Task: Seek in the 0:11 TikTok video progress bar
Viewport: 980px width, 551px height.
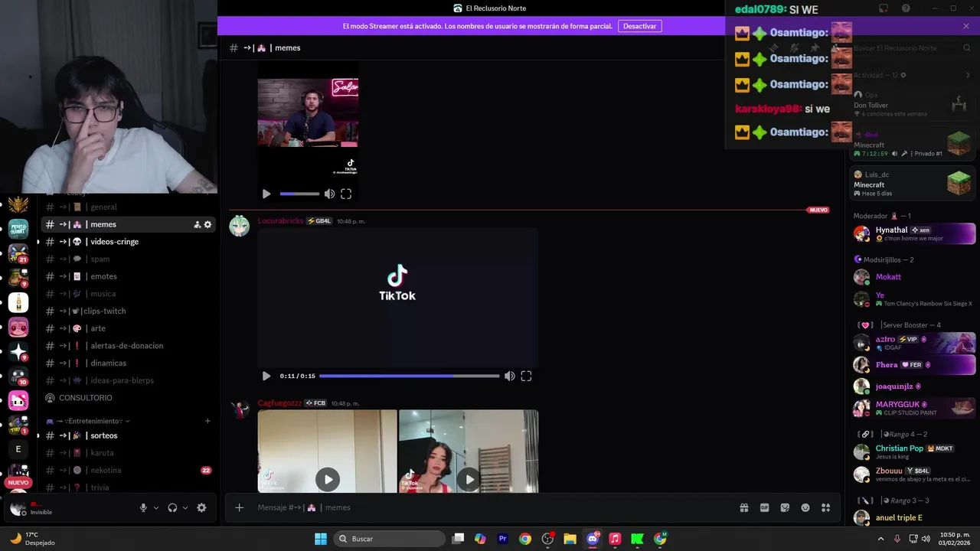Action: click(409, 376)
